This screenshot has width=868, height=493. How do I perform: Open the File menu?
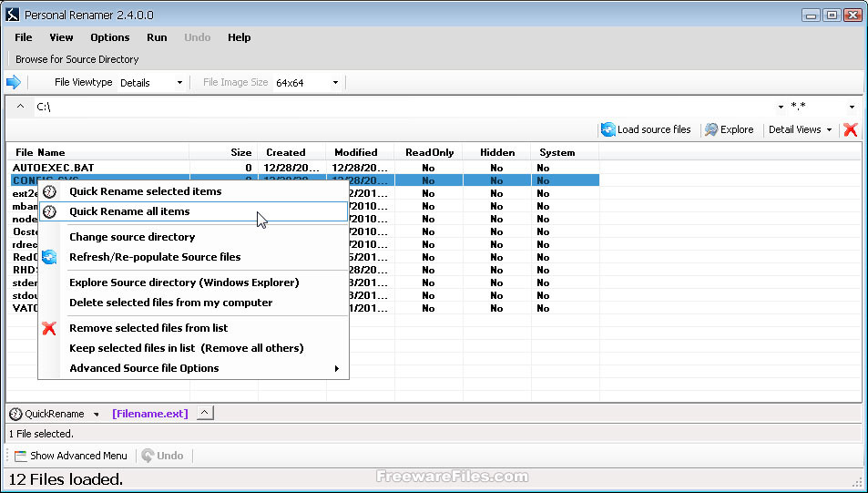click(24, 37)
